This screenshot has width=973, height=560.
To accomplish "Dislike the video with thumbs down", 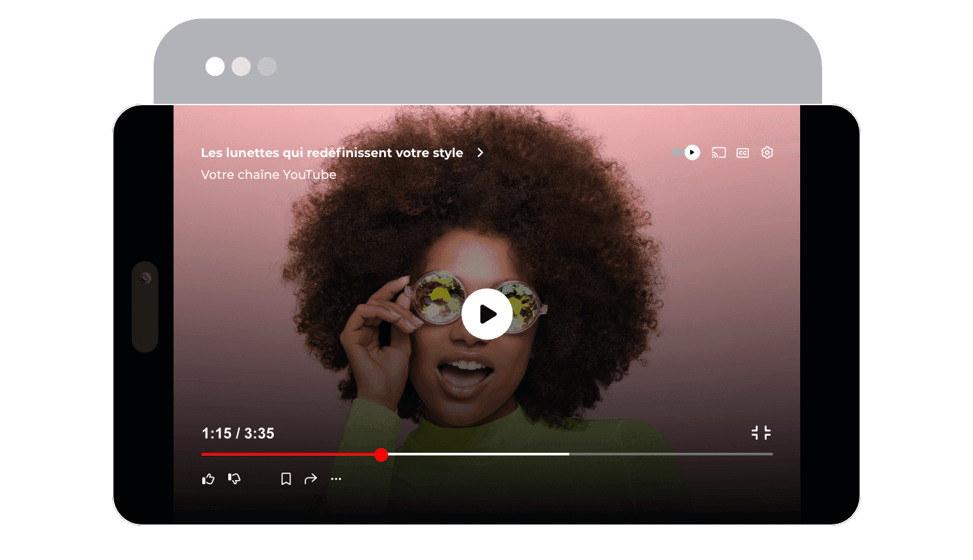I will (x=234, y=479).
